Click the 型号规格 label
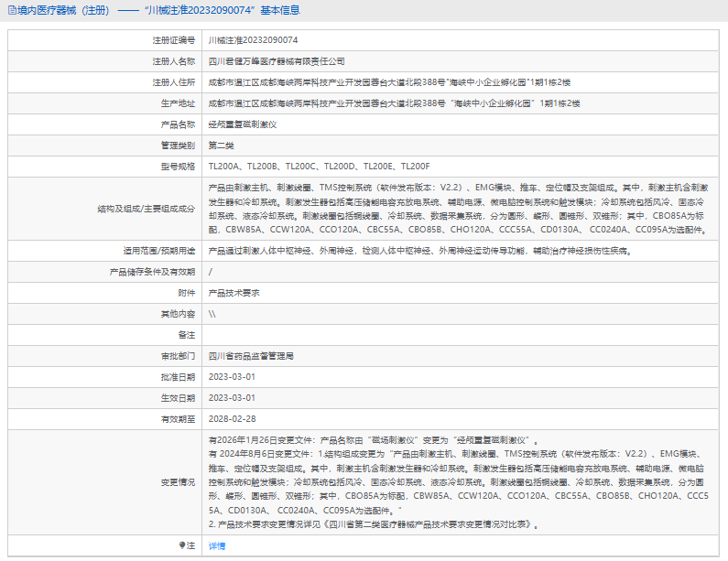728x561 pixels. pos(178,167)
